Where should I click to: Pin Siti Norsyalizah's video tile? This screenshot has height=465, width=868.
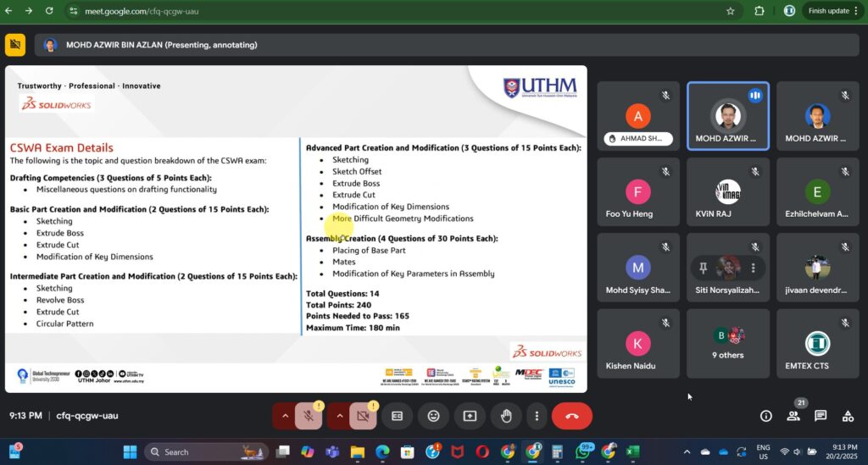click(704, 268)
